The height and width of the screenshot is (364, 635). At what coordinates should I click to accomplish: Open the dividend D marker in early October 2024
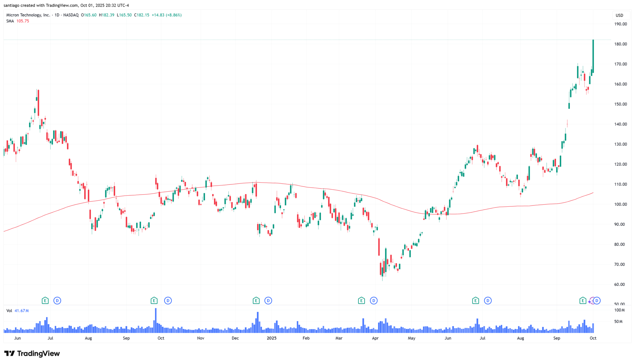point(168,300)
